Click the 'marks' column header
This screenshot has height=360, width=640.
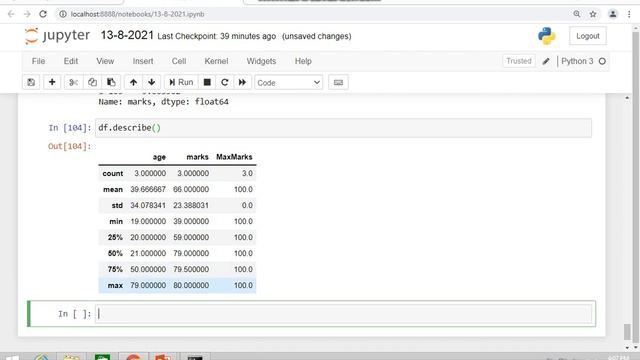[x=198, y=157]
